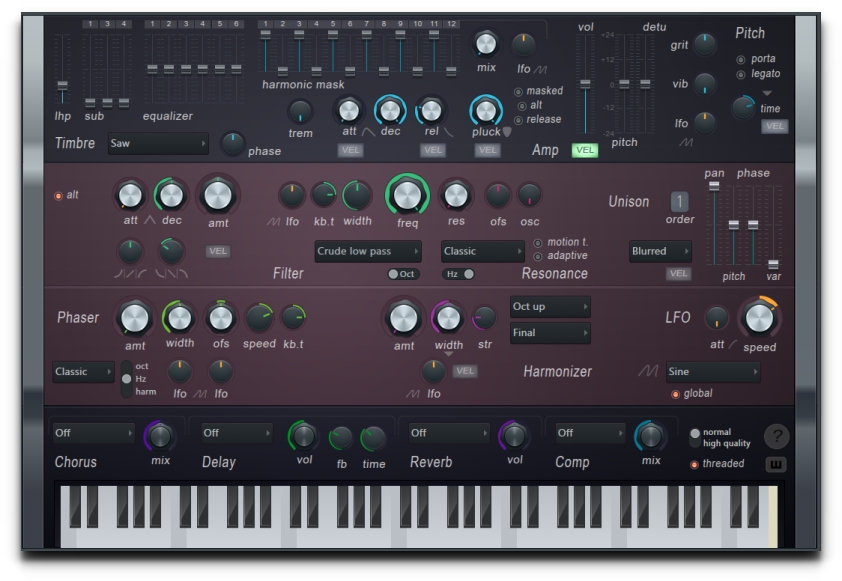842x581 pixels.
Task: Click the help question mark icon
Action: coord(778,437)
